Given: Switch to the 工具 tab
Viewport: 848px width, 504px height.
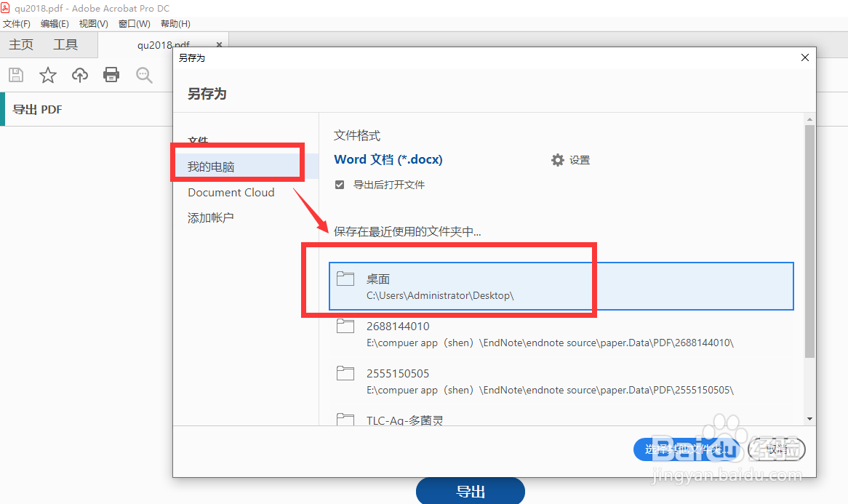Looking at the screenshot, I should click(x=65, y=44).
